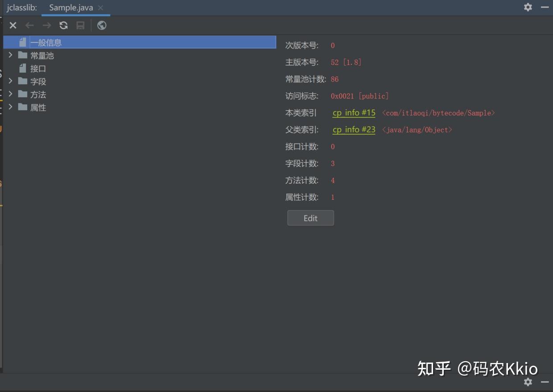
Task: Expand the 属性 attributes node
Action: click(10, 107)
